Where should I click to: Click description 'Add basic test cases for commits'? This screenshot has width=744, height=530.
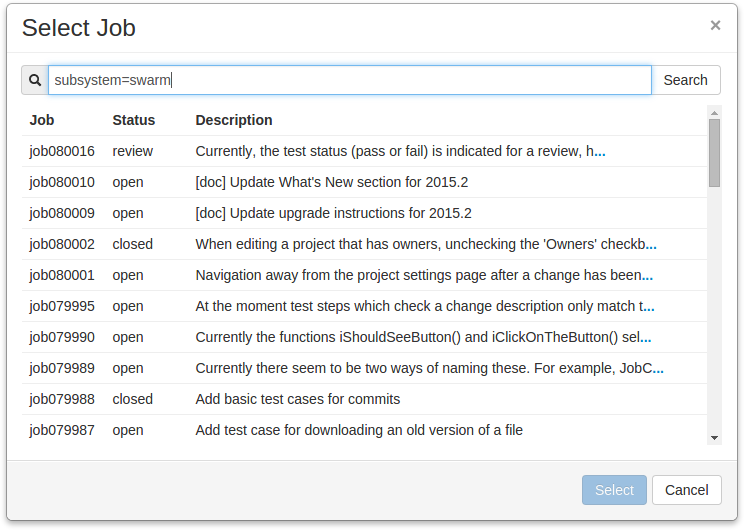click(x=298, y=399)
